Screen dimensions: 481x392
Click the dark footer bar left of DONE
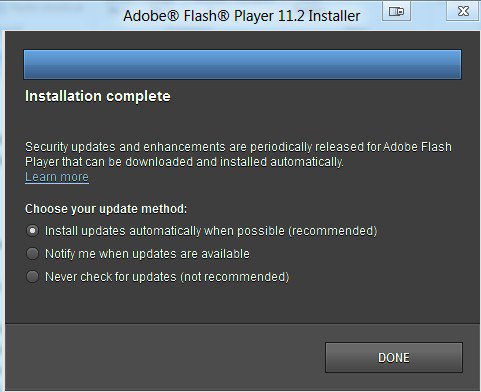coord(165,357)
